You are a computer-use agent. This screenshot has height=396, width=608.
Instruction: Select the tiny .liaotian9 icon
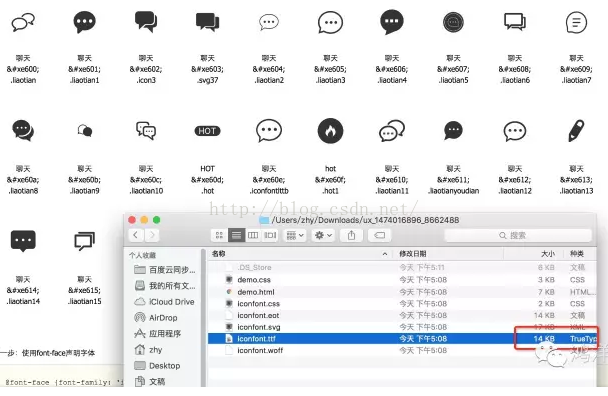tap(85, 131)
